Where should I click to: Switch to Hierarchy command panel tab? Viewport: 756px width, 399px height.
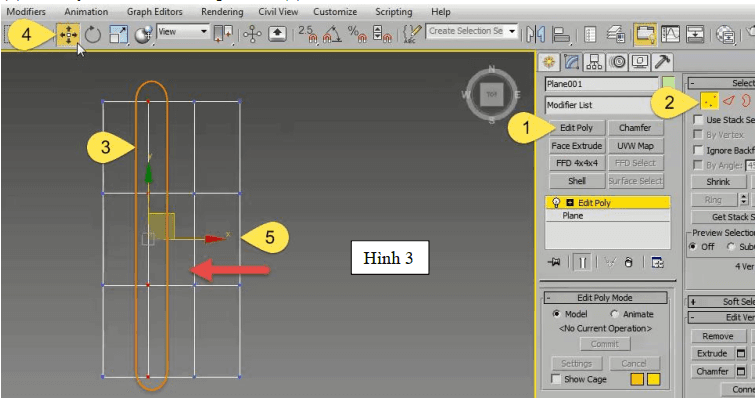click(x=594, y=62)
